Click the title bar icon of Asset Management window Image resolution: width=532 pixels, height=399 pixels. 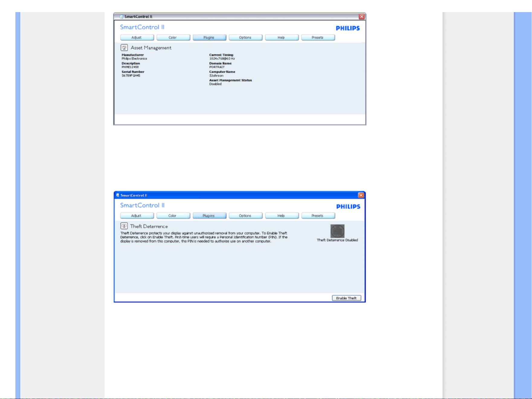click(121, 17)
